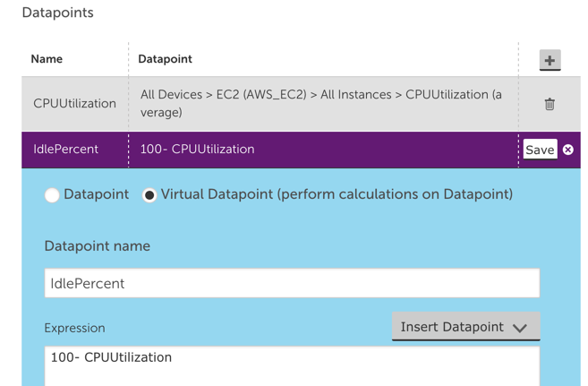This screenshot has width=588, height=386.
Task: Select the Virtual Datapoint radio button
Action: pos(149,195)
